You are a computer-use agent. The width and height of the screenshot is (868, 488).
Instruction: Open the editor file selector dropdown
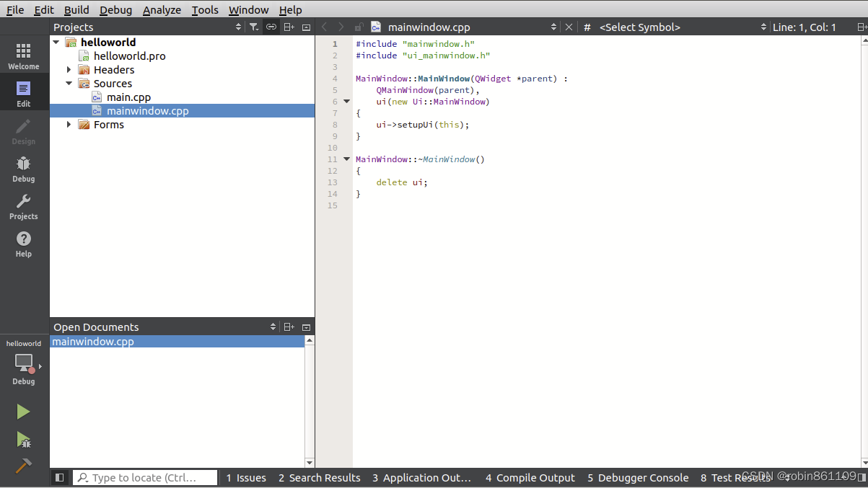tap(553, 27)
